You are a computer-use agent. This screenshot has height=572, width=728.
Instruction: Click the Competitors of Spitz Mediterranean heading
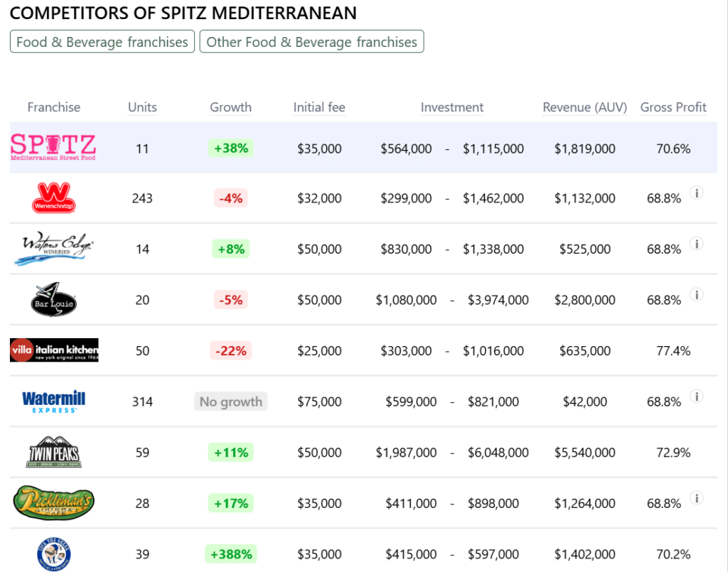coord(183,13)
